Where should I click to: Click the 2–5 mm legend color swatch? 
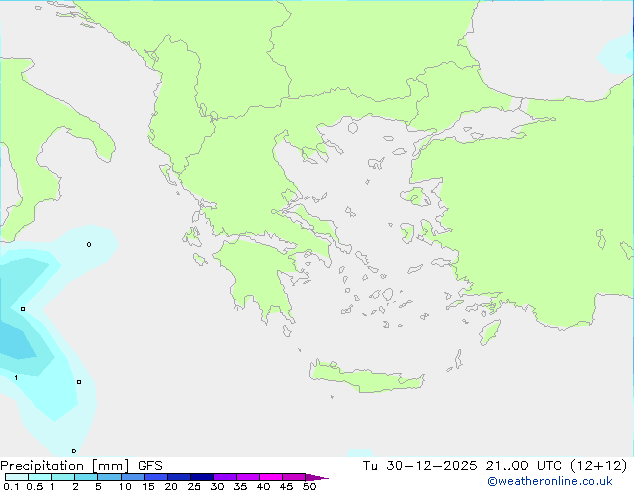coord(86,477)
